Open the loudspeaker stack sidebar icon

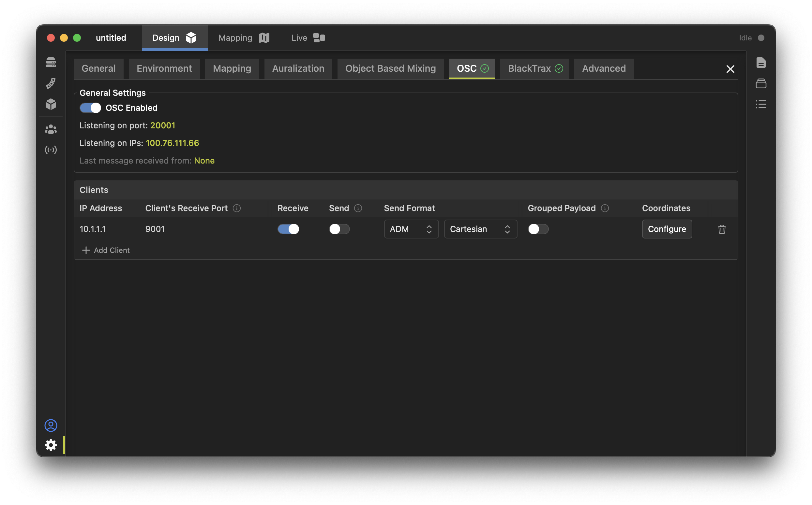51,62
